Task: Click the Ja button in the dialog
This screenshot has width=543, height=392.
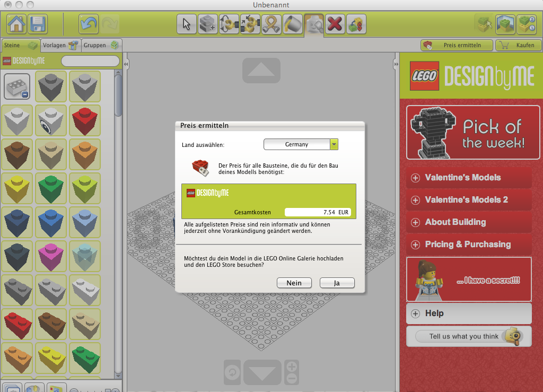Action: click(x=337, y=283)
